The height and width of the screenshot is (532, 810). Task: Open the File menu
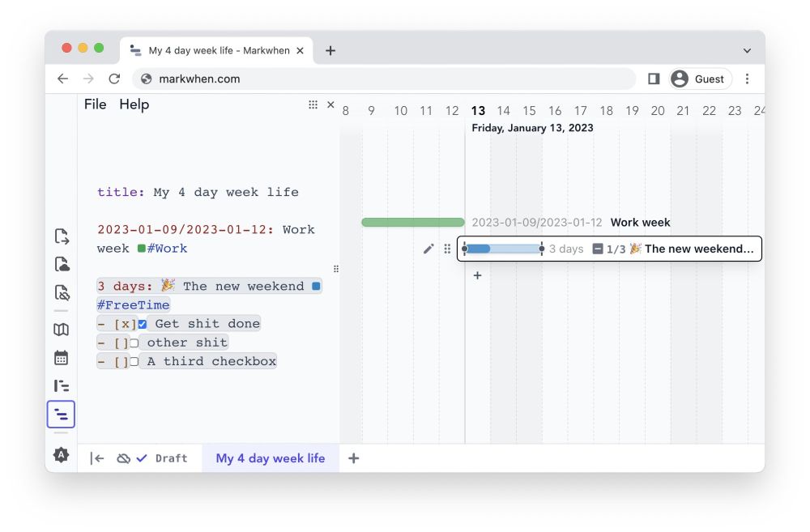95,104
